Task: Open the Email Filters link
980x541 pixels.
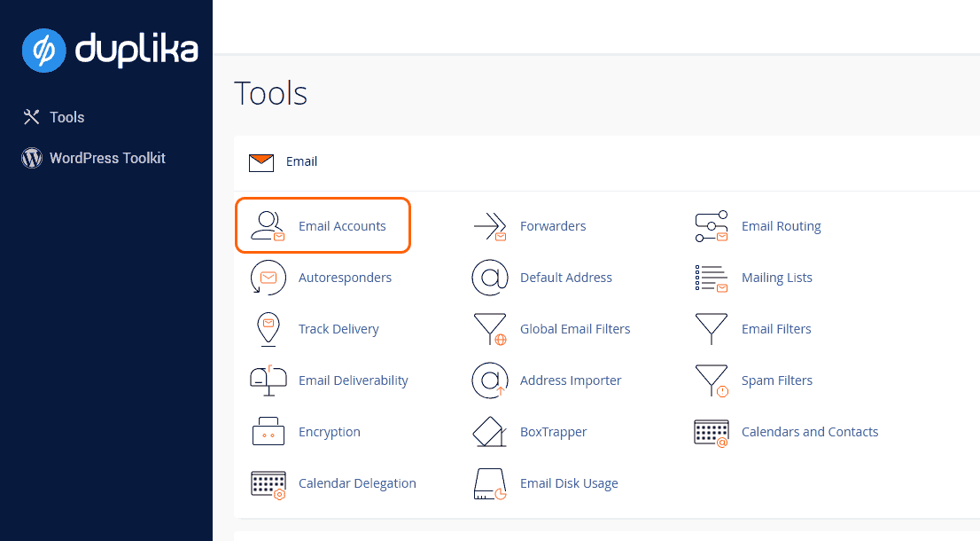Action: point(775,329)
